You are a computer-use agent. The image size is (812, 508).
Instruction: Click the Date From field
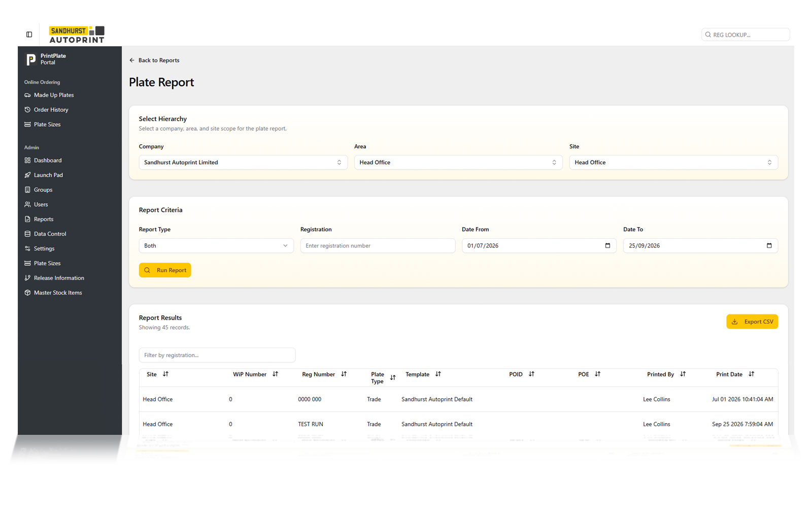click(x=539, y=246)
